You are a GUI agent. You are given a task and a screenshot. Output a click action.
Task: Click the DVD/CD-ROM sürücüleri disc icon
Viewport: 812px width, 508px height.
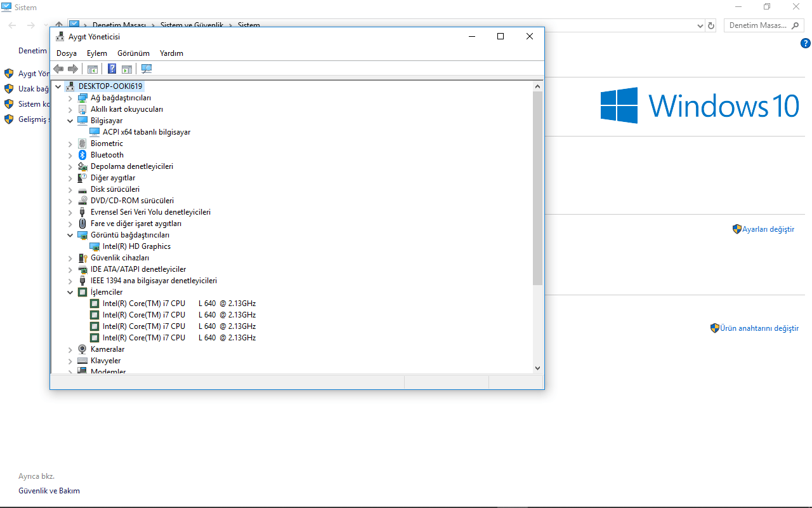(x=82, y=201)
